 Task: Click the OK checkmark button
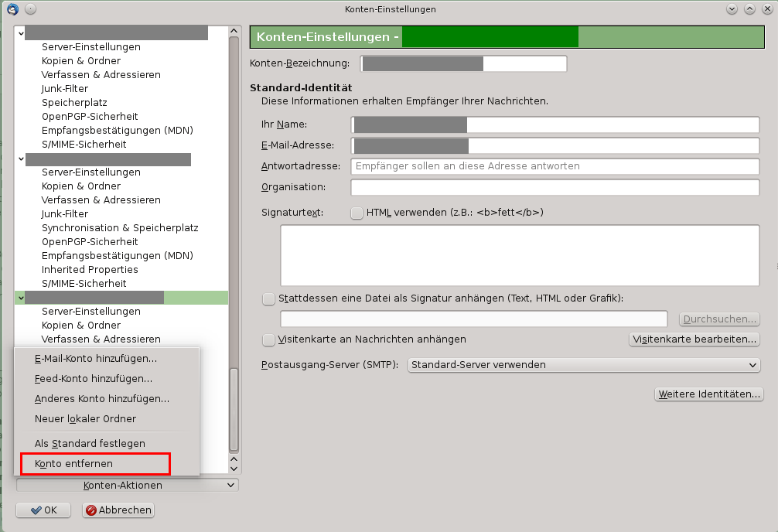coord(43,510)
